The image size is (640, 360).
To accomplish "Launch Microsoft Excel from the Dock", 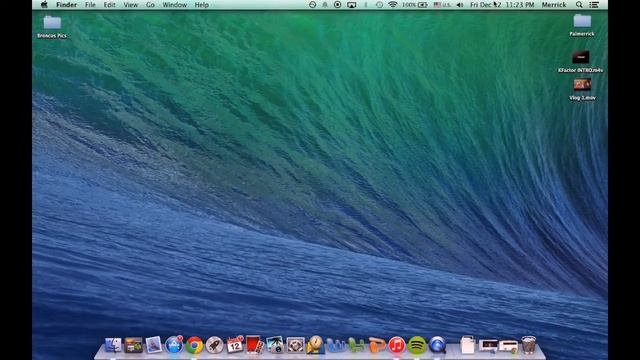I will click(356, 345).
